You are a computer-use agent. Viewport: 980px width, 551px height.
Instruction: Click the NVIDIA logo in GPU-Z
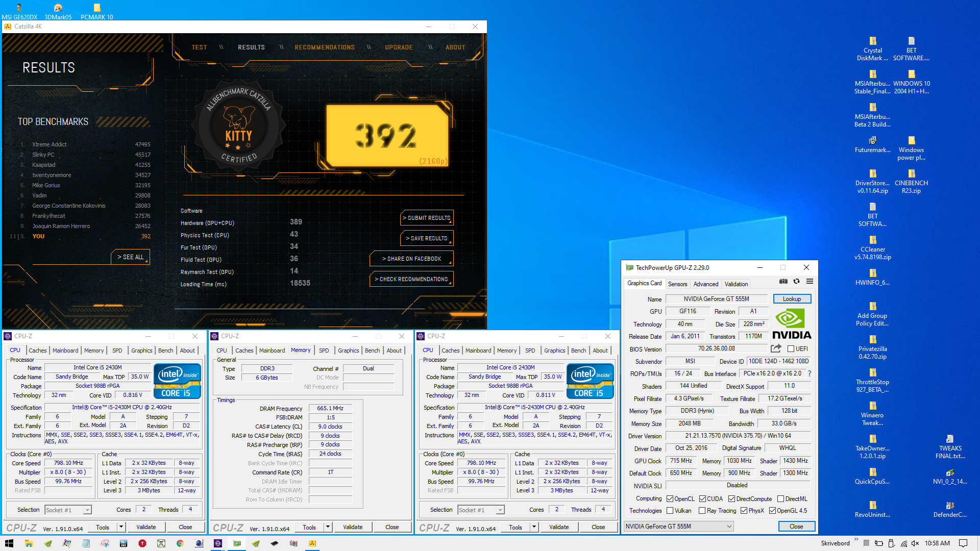pos(792,324)
